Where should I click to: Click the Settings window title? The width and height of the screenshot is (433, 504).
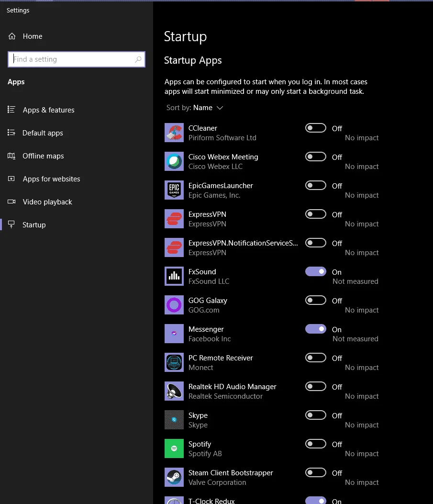tap(18, 10)
